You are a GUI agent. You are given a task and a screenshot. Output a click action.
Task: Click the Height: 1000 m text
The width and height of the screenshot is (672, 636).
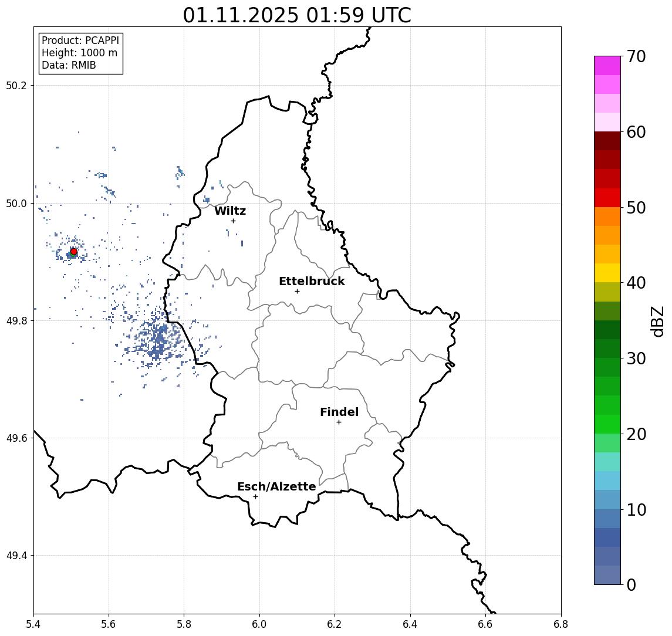pos(79,53)
